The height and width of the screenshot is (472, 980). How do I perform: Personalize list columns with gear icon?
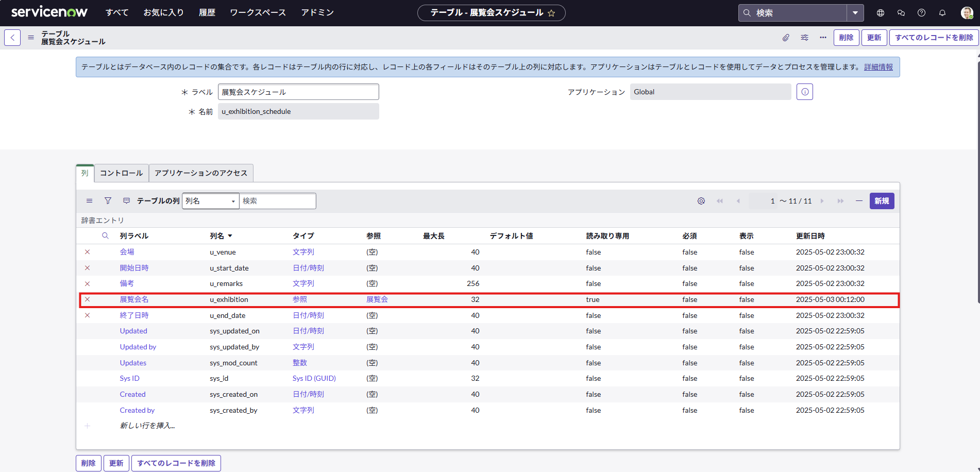[701, 201]
